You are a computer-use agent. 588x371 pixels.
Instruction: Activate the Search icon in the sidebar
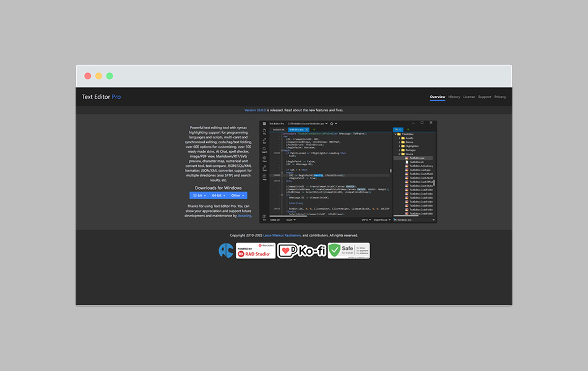(265, 149)
